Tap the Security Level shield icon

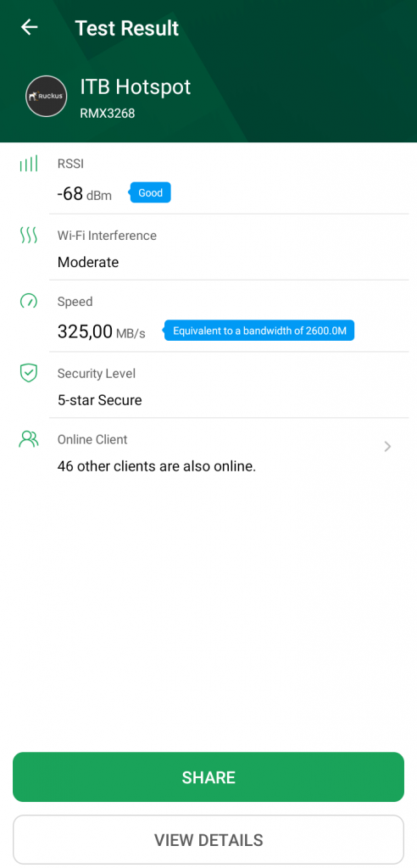click(x=29, y=373)
